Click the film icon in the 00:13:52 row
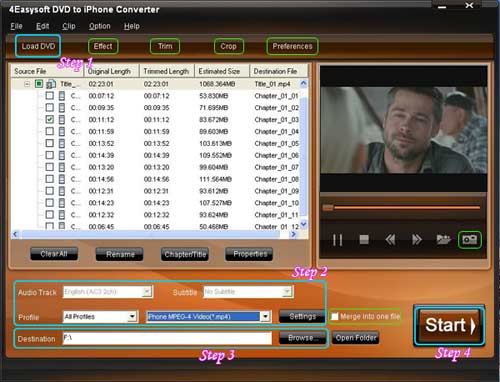The image size is (500, 382). pyautogui.click(x=62, y=143)
